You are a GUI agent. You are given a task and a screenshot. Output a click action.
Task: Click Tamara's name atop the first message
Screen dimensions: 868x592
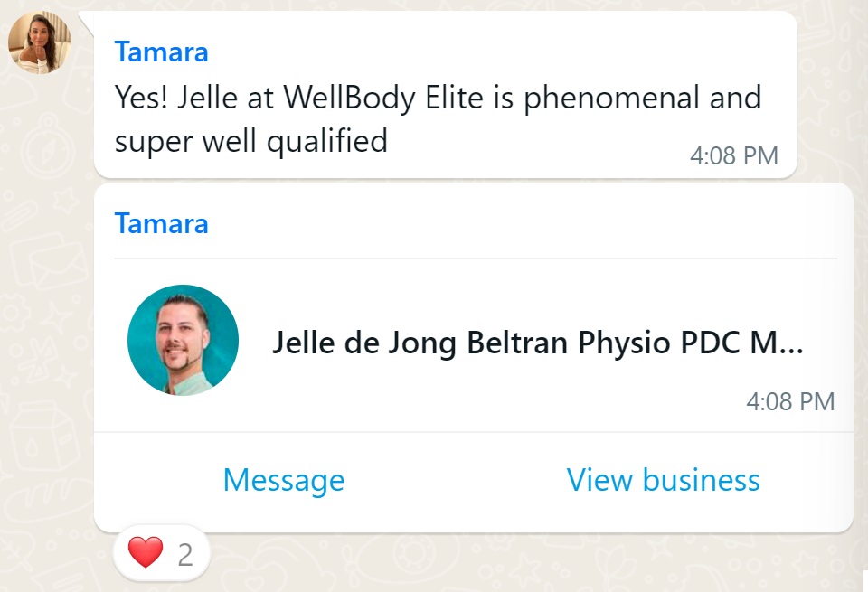(x=161, y=52)
